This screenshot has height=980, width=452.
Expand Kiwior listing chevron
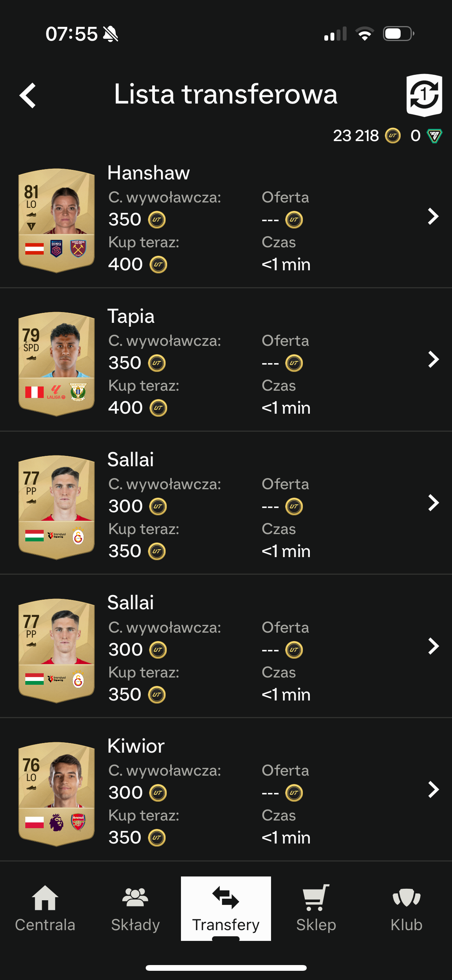[x=433, y=789]
